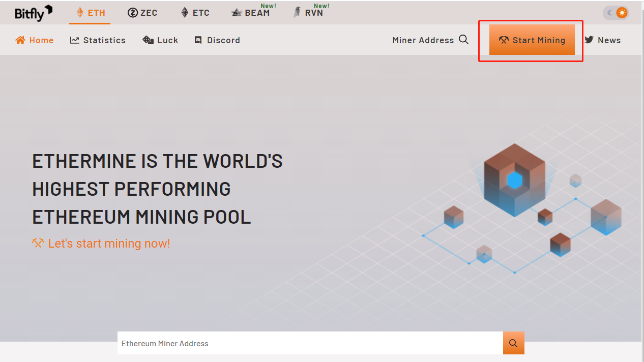Open the News link
The width and height of the screenshot is (644, 362).
coord(603,40)
